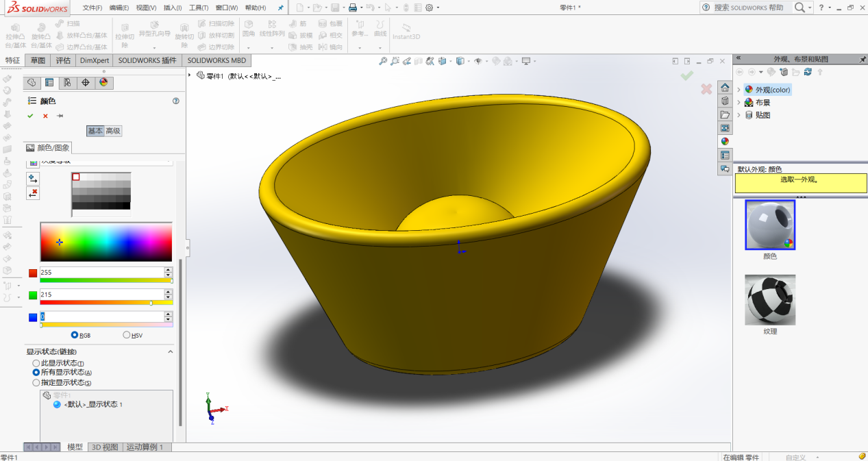The height and width of the screenshot is (461, 868).
Task: Choose the 指定显示状态 radio option
Action: tap(36, 382)
